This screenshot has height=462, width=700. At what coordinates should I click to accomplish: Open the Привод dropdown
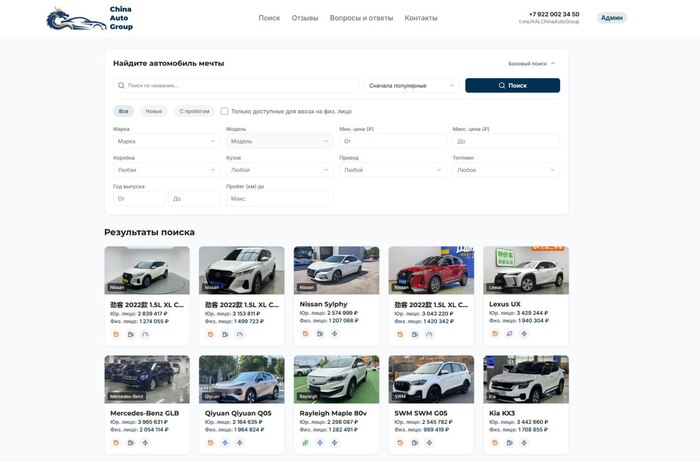(393, 170)
